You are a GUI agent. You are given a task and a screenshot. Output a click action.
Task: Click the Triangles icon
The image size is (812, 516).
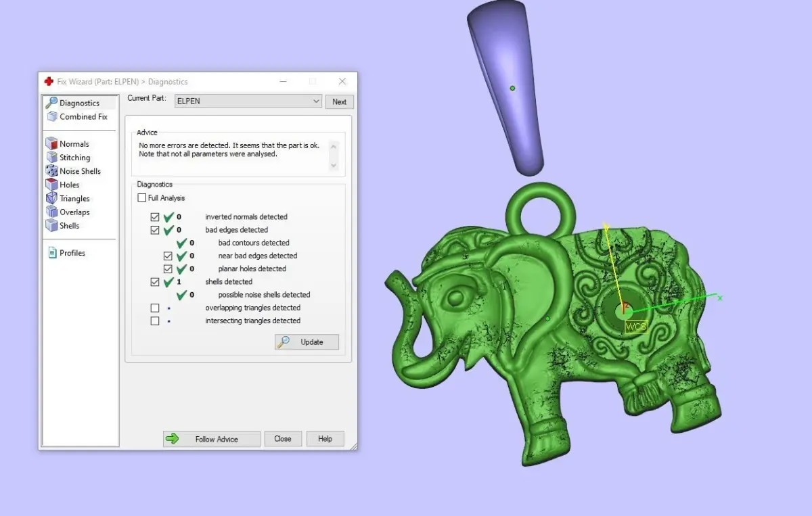51,198
